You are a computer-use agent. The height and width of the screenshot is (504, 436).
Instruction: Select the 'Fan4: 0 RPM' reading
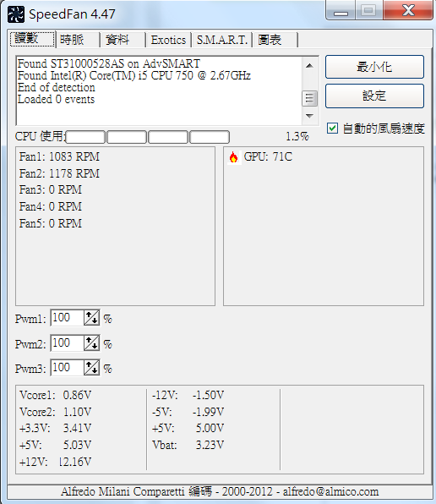tap(51, 206)
